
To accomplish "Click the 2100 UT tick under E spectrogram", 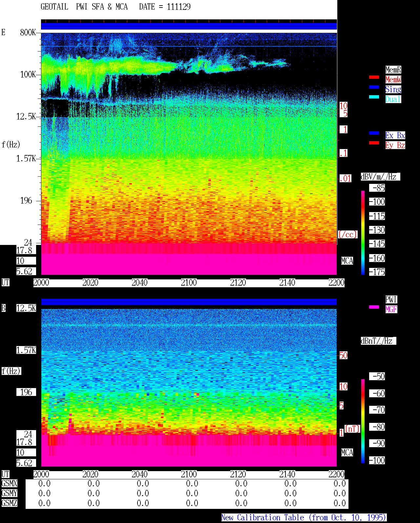I will click(189, 283).
